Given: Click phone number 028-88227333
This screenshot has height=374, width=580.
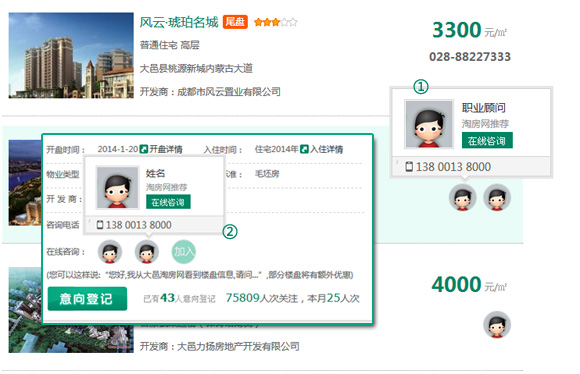Looking at the screenshot, I should pos(470,57).
